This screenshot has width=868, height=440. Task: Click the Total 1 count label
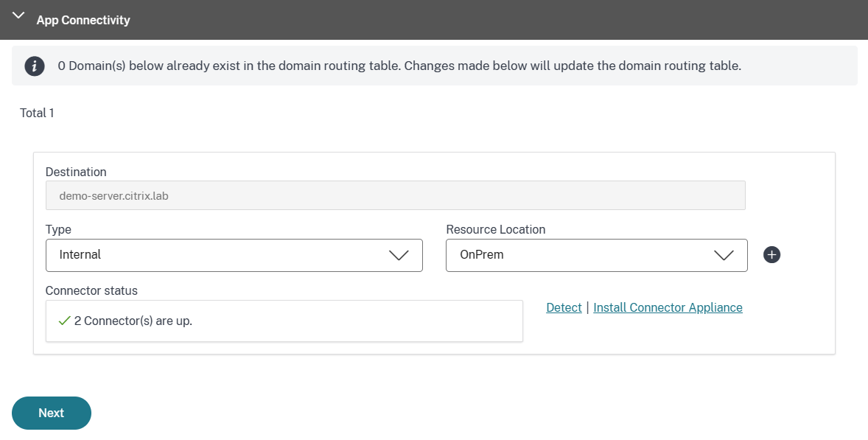click(x=37, y=113)
